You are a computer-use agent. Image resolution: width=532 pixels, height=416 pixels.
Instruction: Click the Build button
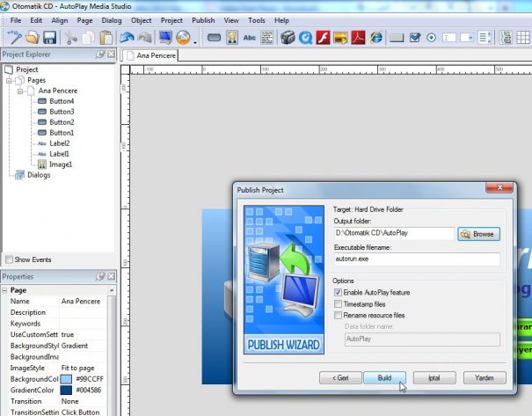click(384, 377)
